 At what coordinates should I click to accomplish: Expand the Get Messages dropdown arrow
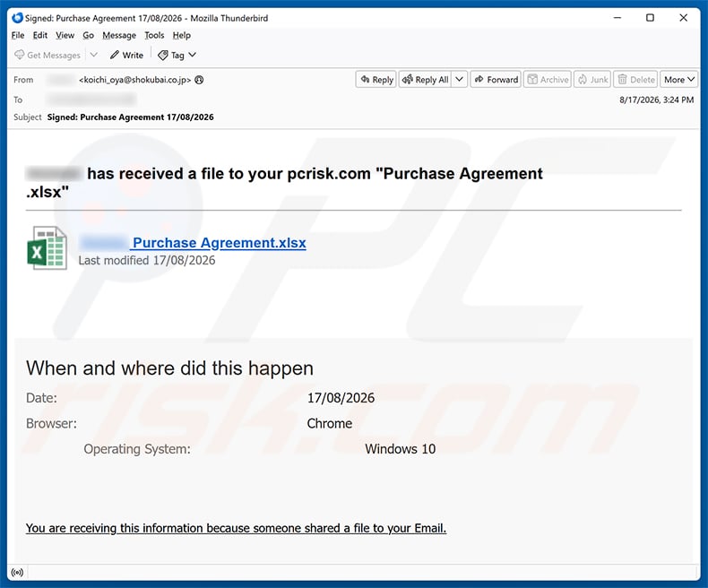pos(93,55)
